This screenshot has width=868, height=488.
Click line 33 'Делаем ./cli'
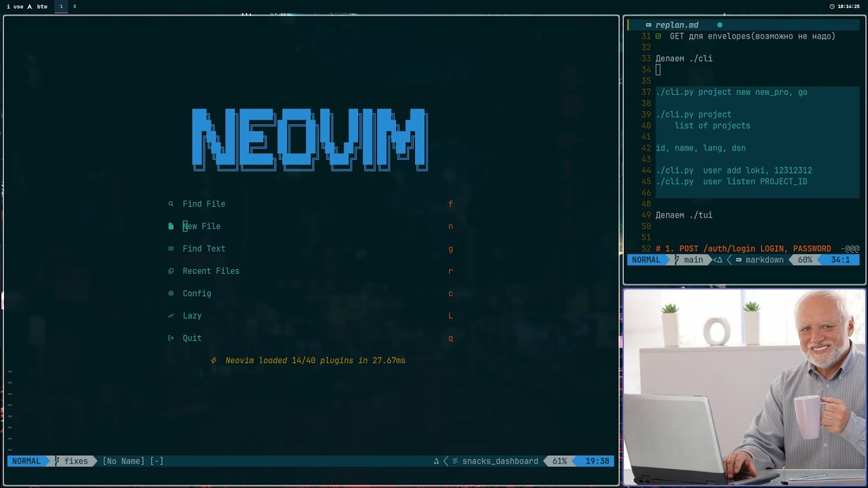point(684,58)
